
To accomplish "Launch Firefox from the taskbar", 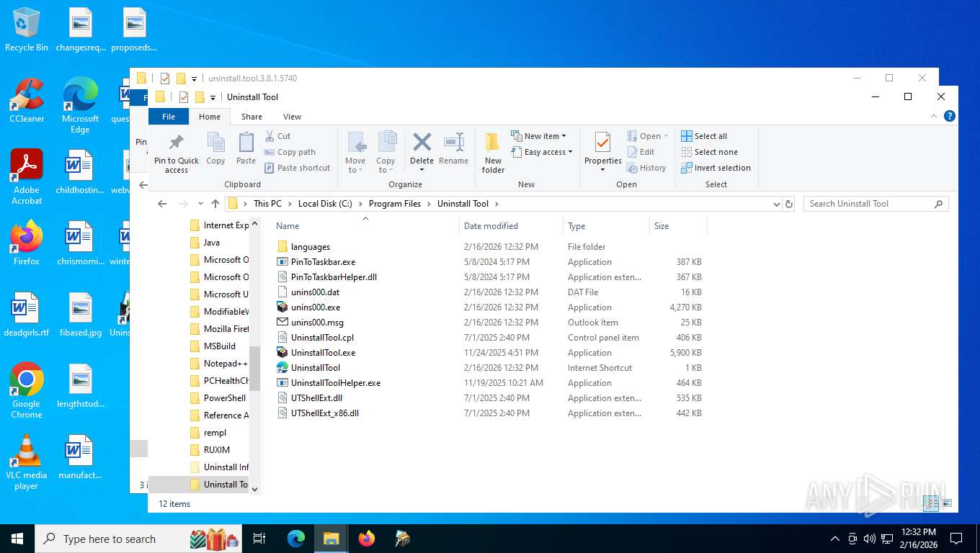I will (367, 539).
